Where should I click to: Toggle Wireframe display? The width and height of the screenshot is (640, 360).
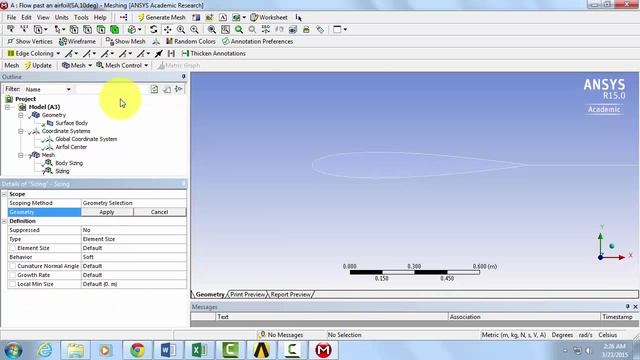77,41
